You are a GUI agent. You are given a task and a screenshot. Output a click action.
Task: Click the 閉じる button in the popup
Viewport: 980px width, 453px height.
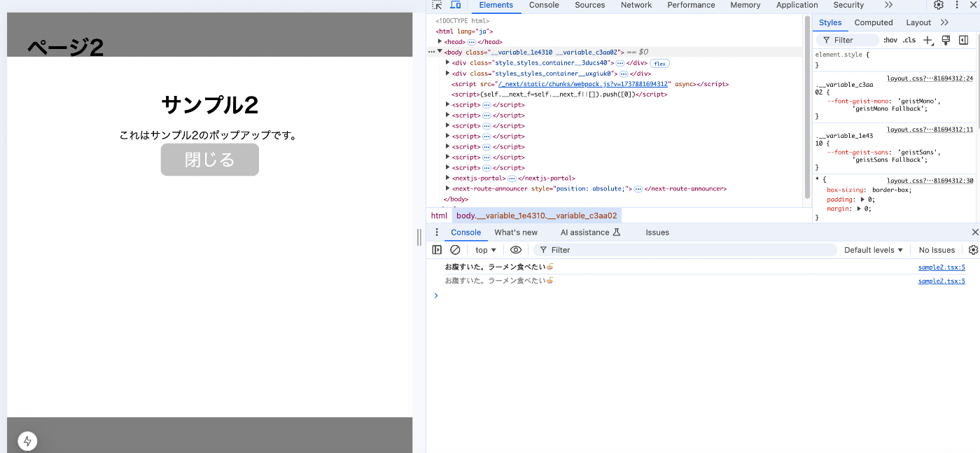[x=210, y=160]
